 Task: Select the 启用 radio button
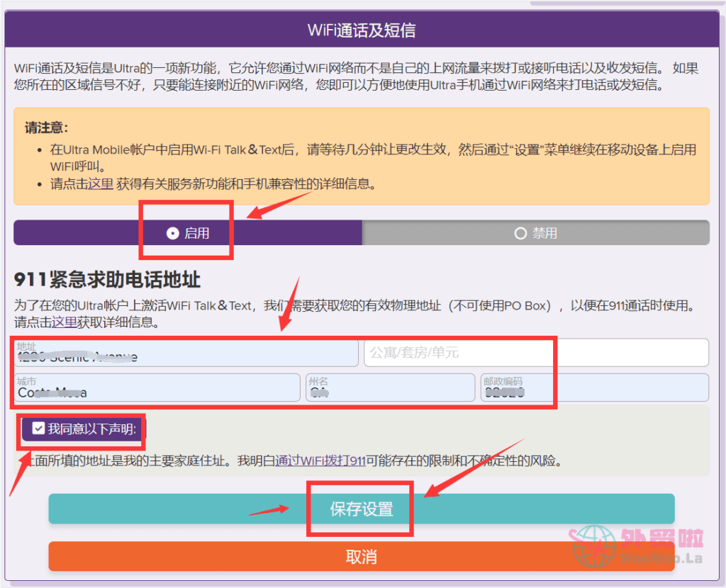[x=172, y=233]
